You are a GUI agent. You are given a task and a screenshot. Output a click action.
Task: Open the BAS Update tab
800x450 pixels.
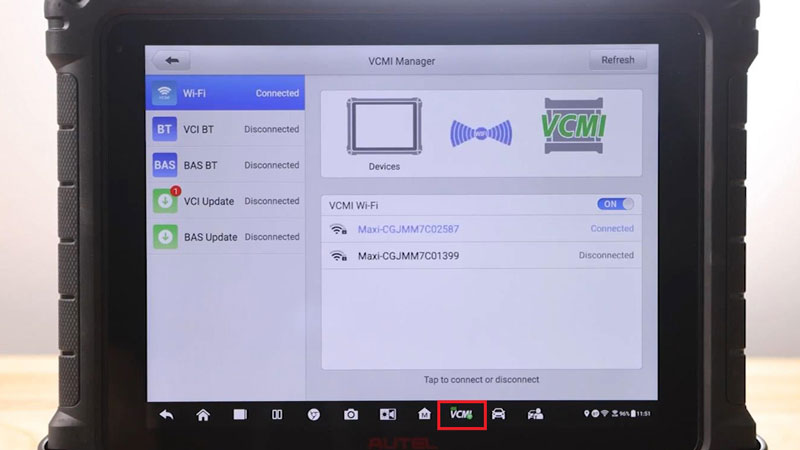click(x=226, y=237)
